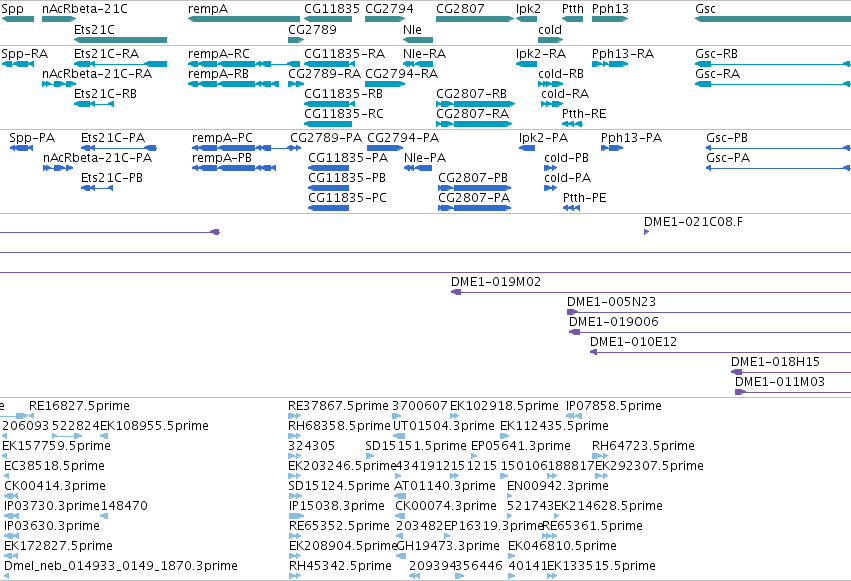Viewport: 851px width, 581px height.
Task: Click protein Ipk2-PA
Action: pyautogui.click(x=527, y=148)
